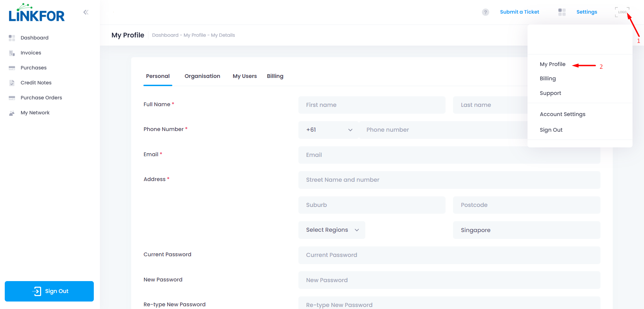
Task: Click the Current Password field
Action: (x=449, y=255)
